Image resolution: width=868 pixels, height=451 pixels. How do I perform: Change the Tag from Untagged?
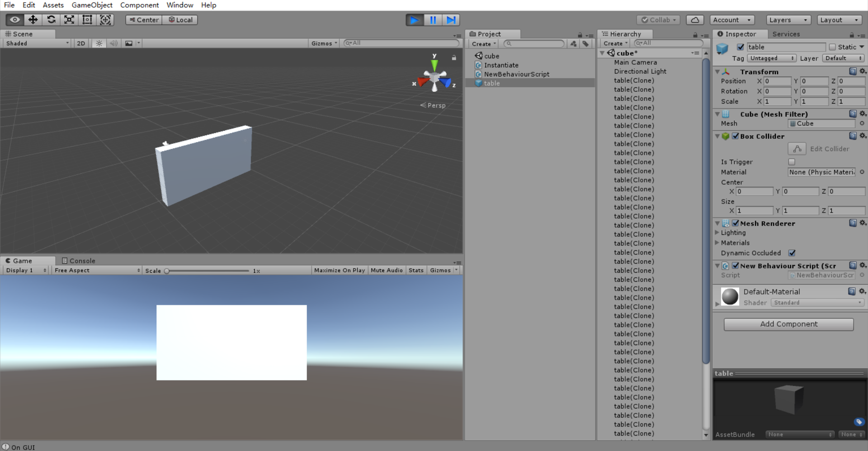[771, 58]
